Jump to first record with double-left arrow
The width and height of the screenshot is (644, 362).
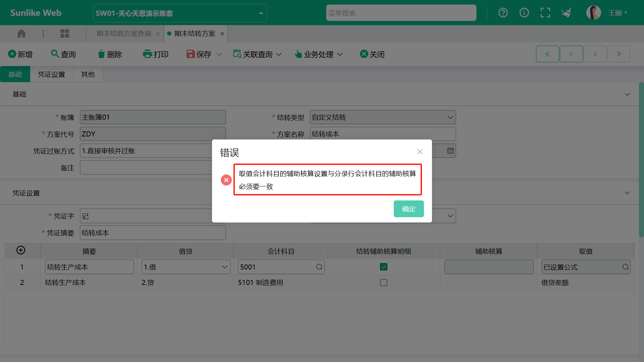pos(547,54)
